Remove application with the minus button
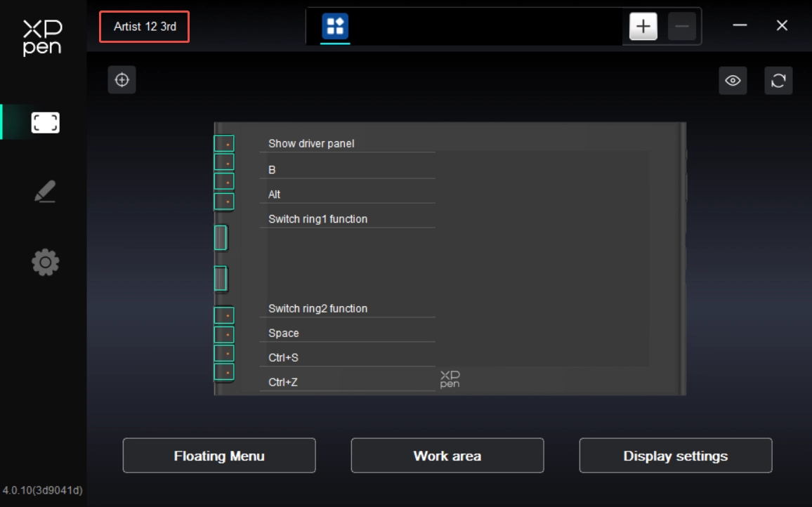The image size is (812, 507). (681, 27)
